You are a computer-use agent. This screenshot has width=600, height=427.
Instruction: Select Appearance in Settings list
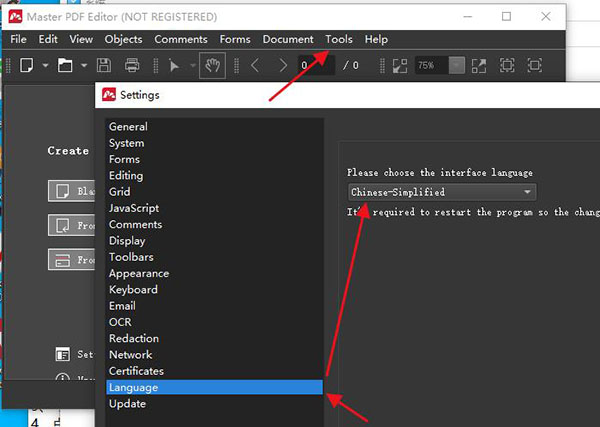coord(215,274)
